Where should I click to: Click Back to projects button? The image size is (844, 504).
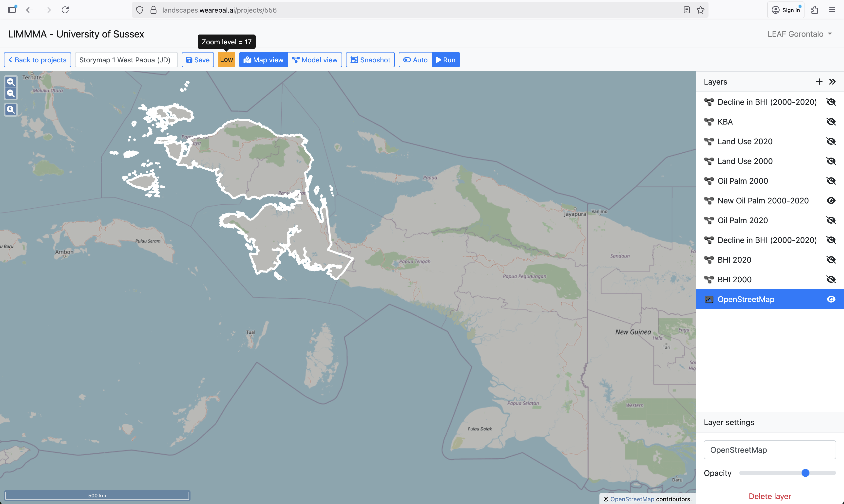pyautogui.click(x=38, y=60)
